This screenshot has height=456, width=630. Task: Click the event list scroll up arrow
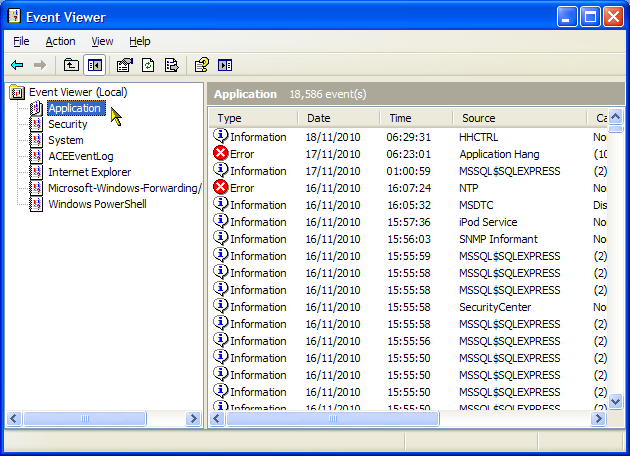click(x=616, y=117)
